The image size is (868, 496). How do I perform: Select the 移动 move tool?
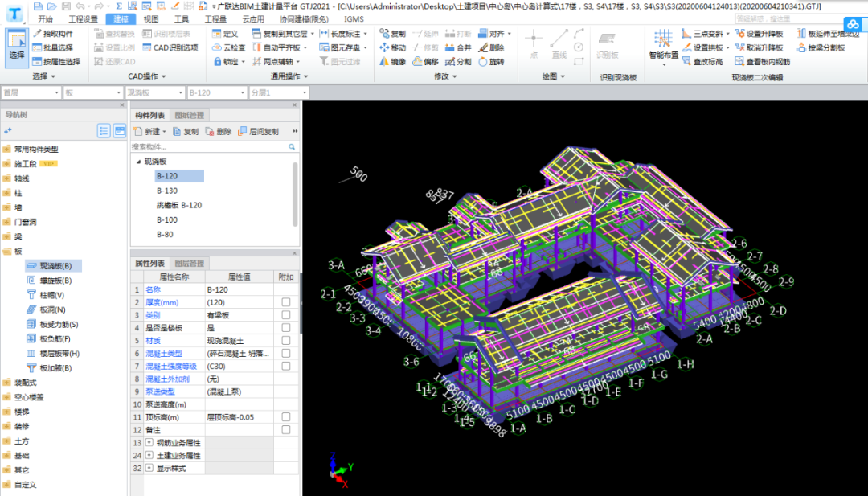tap(392, 47)
